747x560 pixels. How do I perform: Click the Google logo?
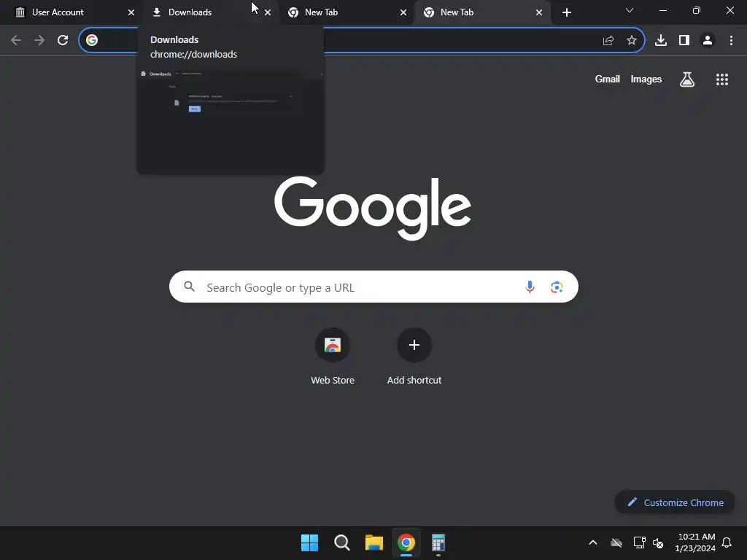click(373, 209)
